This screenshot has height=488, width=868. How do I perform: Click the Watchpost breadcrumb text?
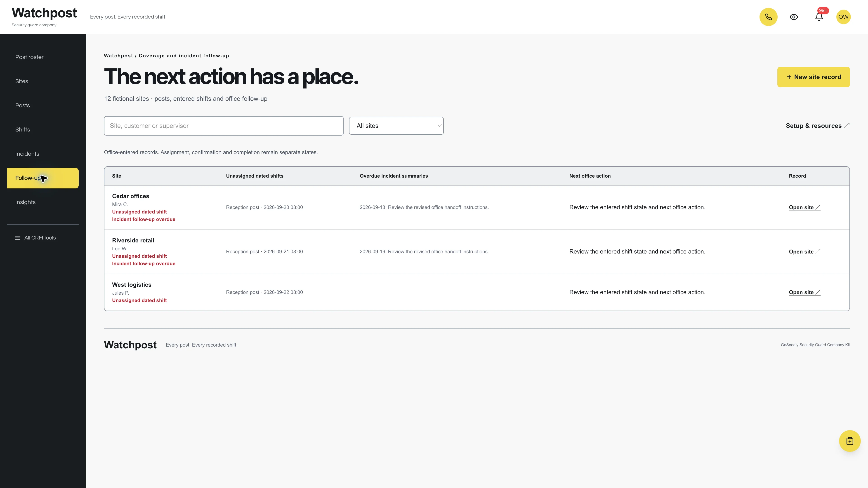119,56
